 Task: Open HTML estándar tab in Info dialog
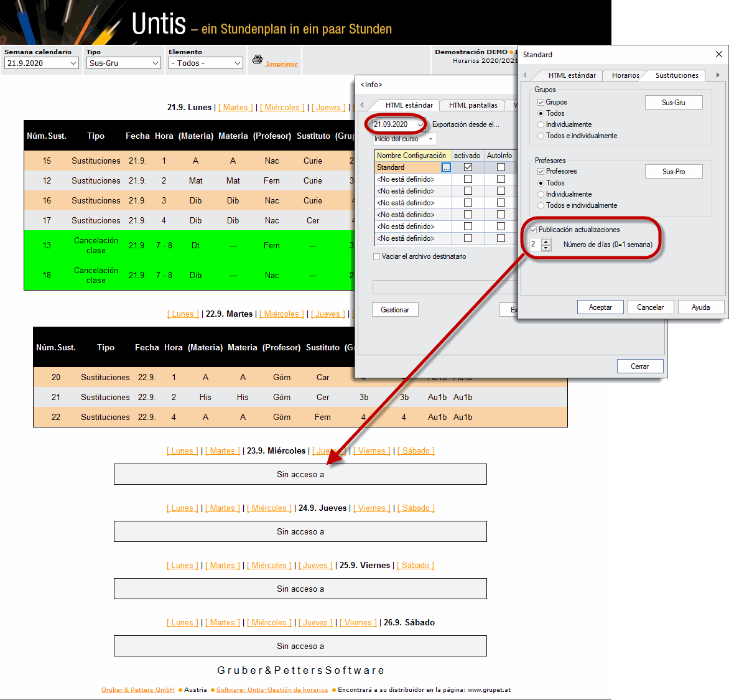409,106
